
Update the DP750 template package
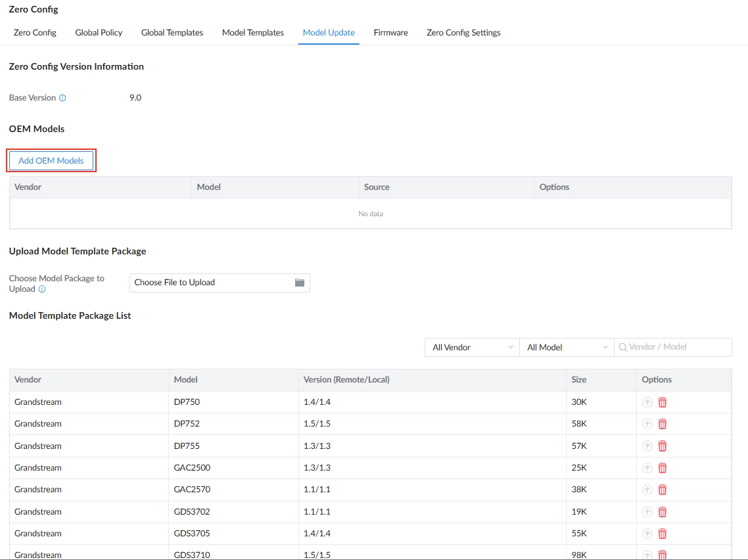(x=647, y=402)
